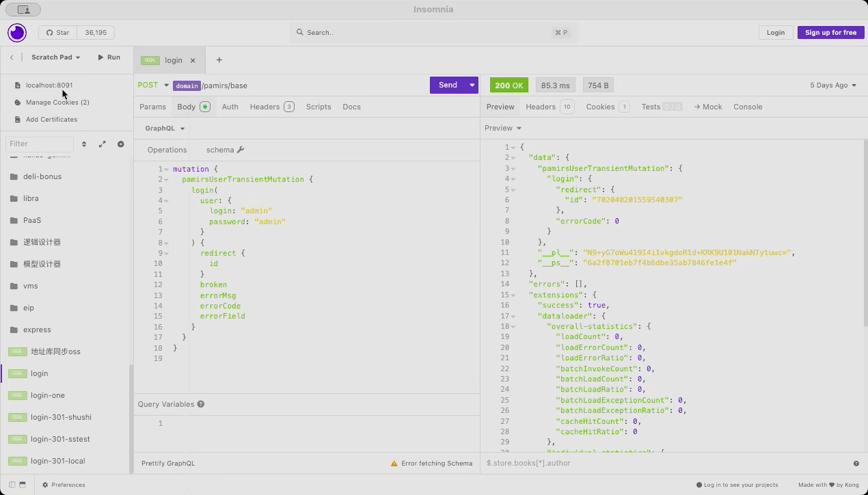
Task: Click the response filter help icon
Action: point(856,464)
